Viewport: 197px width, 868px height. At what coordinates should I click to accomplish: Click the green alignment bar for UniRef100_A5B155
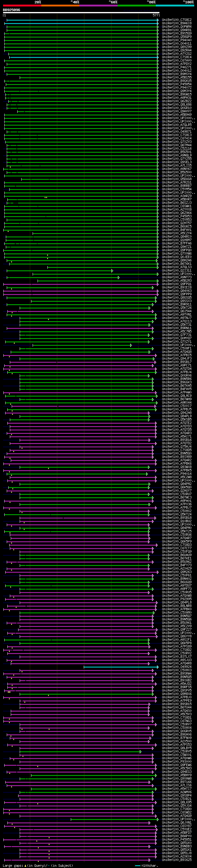pyautogui.click(x=89, y=78)
